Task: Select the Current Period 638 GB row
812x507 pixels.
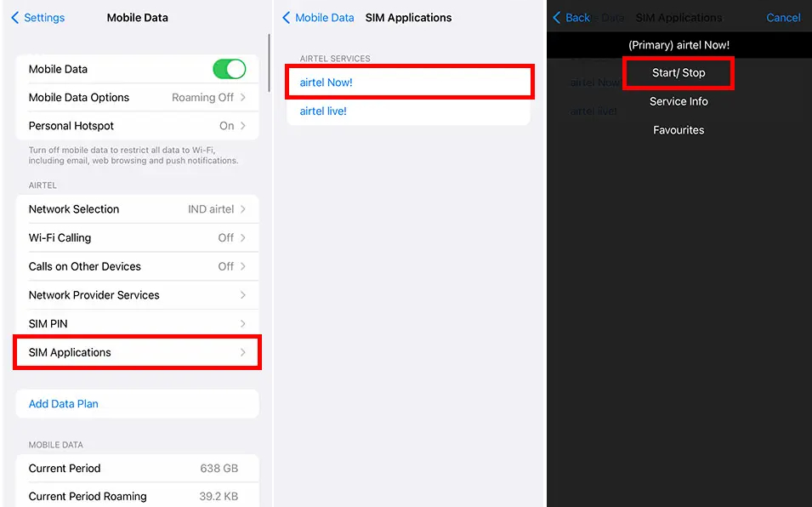Action: [137, 468]
